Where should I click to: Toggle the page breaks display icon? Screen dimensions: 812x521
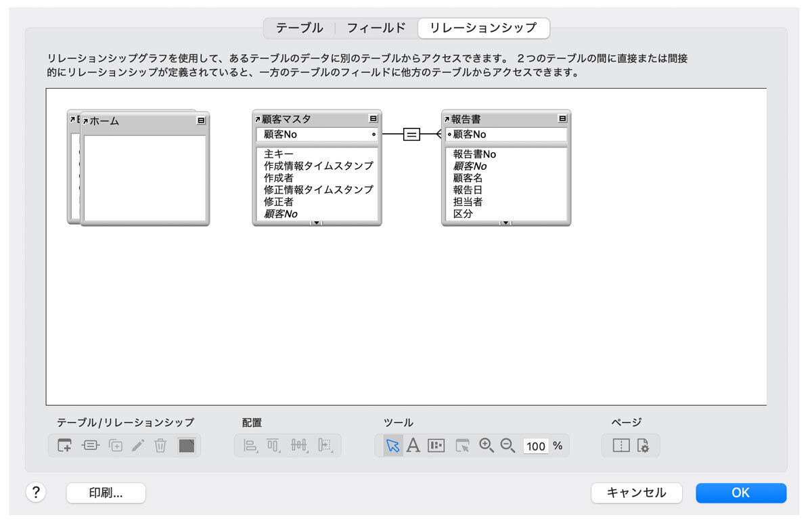click(x=621, y=446)
